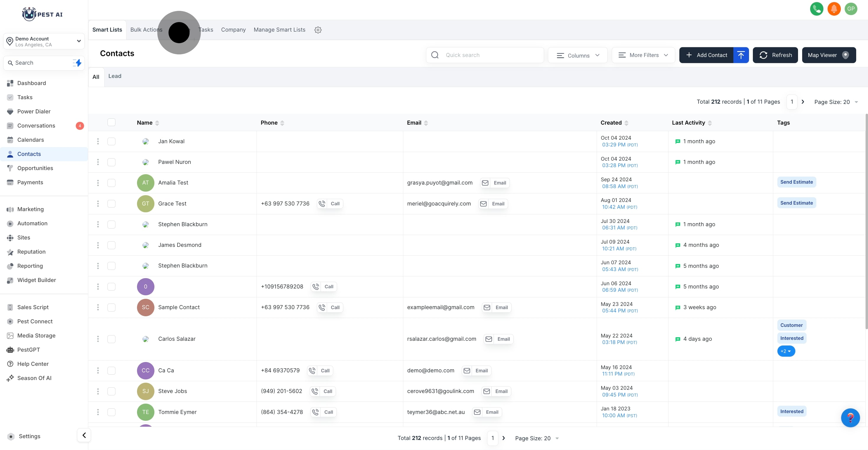Image resolution: width=868 pixels, height=450 pixels.
Task: Open smart list settings gear icon
Action: [x=318, y=30]
